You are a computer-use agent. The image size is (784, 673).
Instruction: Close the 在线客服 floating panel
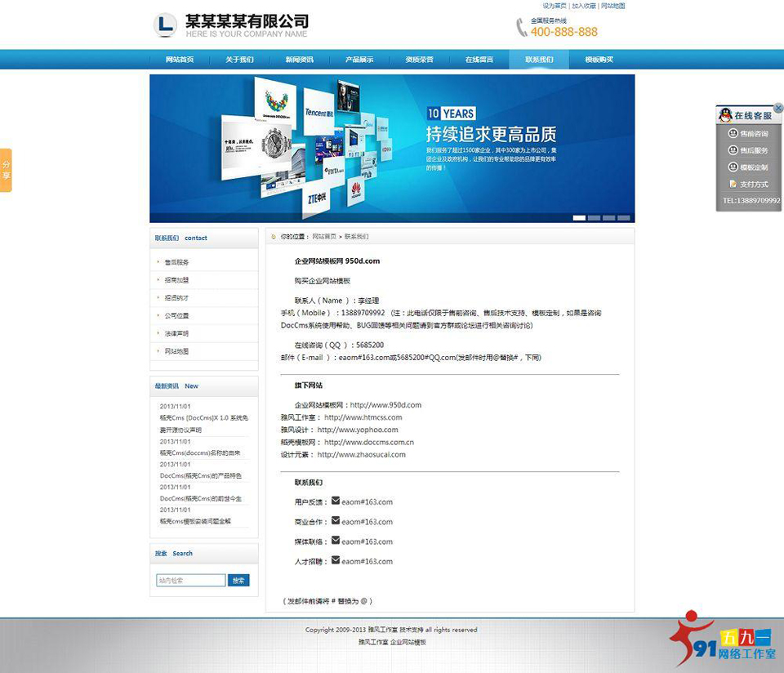[778, 108]
